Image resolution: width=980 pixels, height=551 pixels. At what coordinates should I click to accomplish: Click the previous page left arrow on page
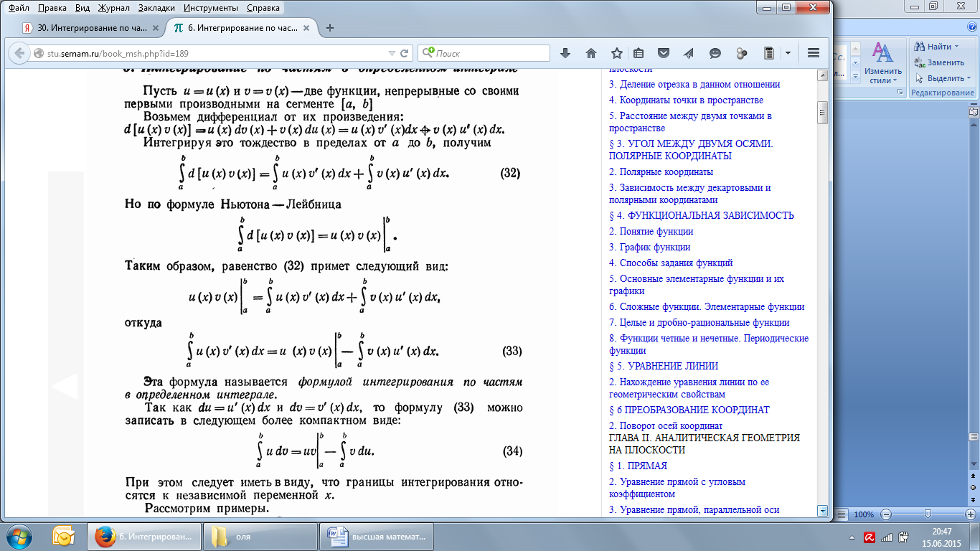(65, 386)
